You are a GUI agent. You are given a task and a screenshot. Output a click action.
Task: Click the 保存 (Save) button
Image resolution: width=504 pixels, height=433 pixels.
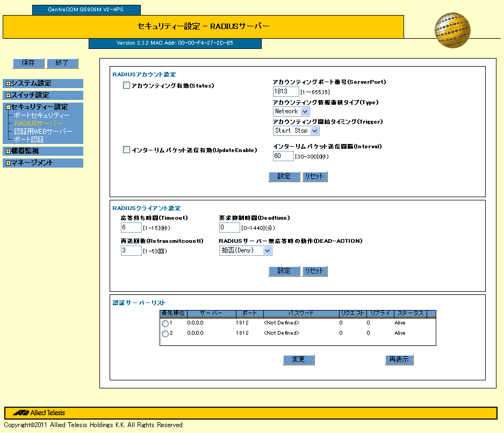pyautogui.click(x=28, y=63)
